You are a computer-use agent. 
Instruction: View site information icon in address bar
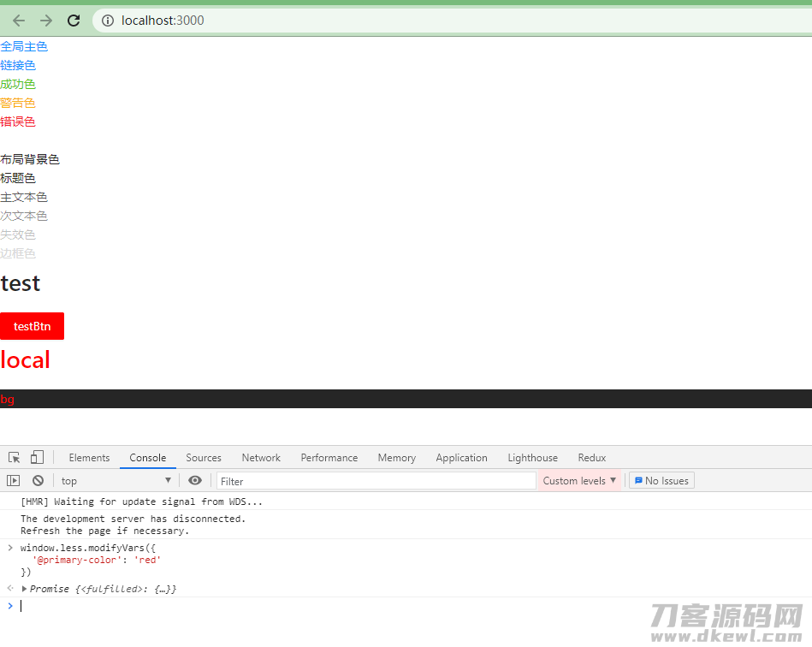click(108, 21)
